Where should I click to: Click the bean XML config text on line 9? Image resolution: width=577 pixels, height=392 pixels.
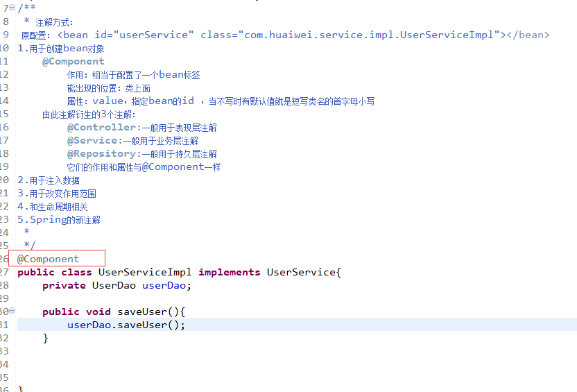click(303, 35)
